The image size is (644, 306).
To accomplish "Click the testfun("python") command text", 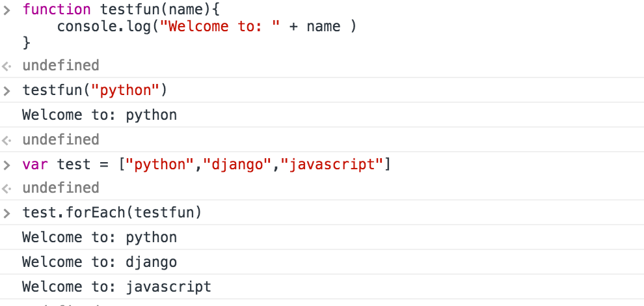I will pyautogui.click(x=95, y=90).
